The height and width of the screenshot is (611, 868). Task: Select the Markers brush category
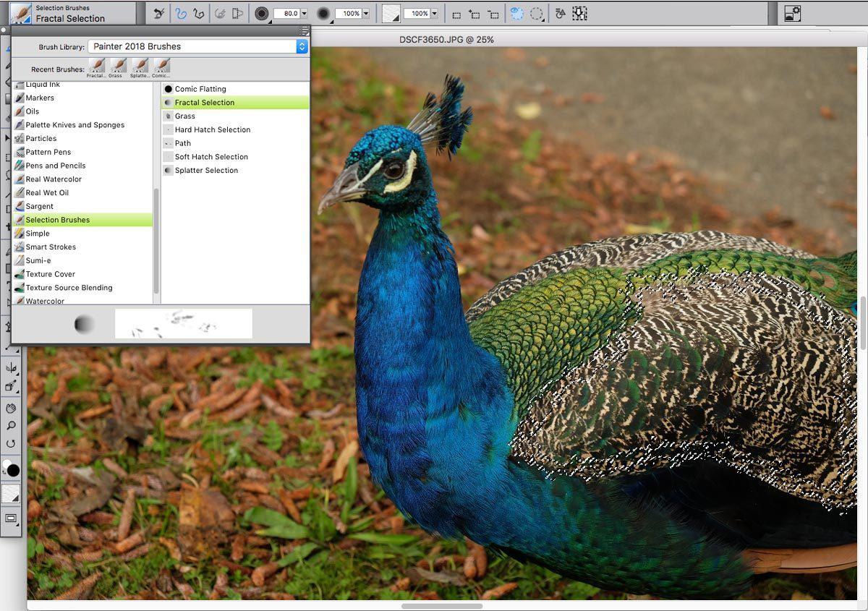(82, 98)
